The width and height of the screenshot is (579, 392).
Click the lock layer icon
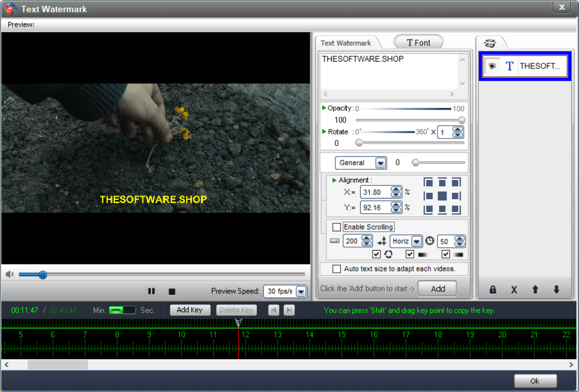click(492, 290)
